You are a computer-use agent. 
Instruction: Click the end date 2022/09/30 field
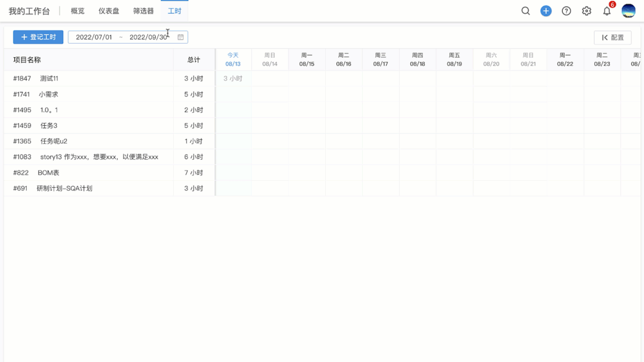[x=148, y=37]
